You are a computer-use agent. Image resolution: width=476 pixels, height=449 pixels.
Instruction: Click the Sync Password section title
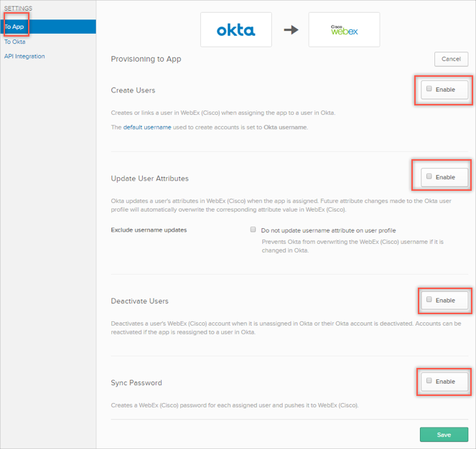[x=136, y=382]
